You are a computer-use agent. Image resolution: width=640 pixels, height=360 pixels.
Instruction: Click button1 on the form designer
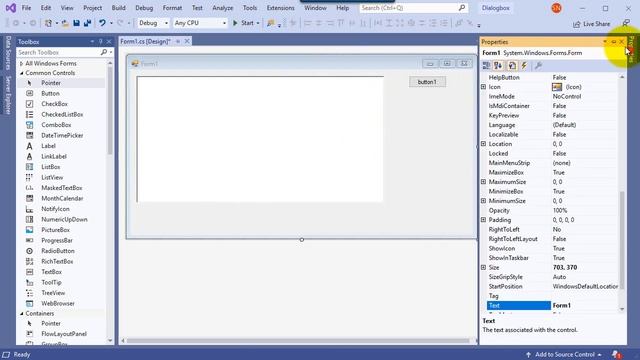[x=427, y=82]
